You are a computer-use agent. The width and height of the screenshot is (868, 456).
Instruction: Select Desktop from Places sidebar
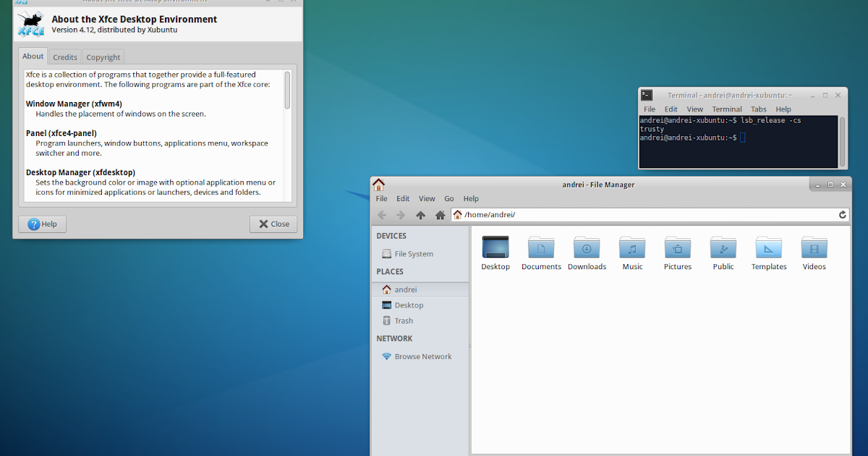[409, 305]
